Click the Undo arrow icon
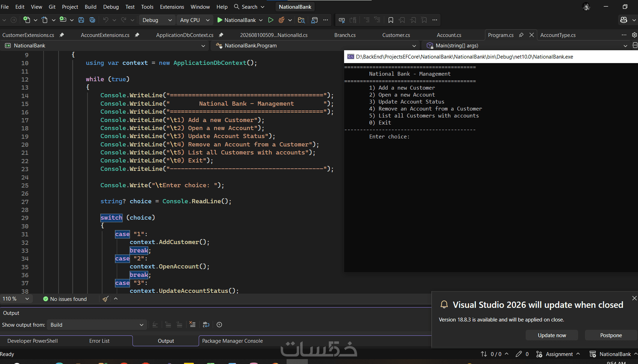Screen dimensions: 638x364 [106, 20]
